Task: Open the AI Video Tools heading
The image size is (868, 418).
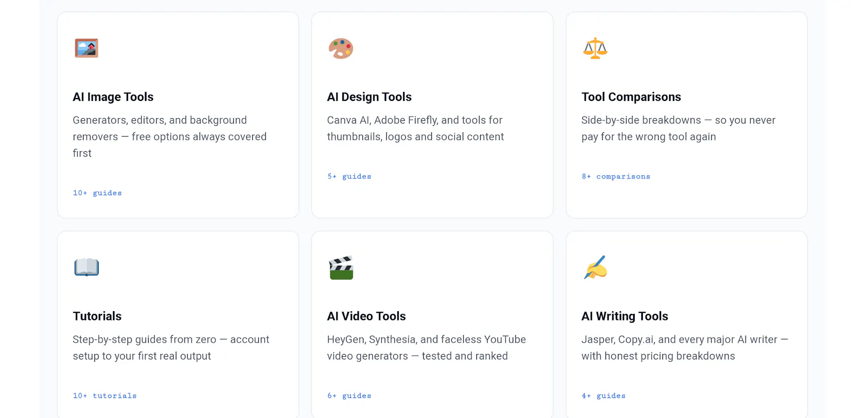Action: (x=366, y=316)
